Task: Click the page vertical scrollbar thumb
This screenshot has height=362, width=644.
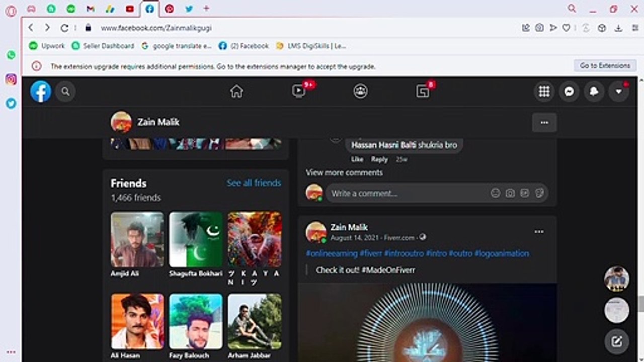Action: point(640,304)
